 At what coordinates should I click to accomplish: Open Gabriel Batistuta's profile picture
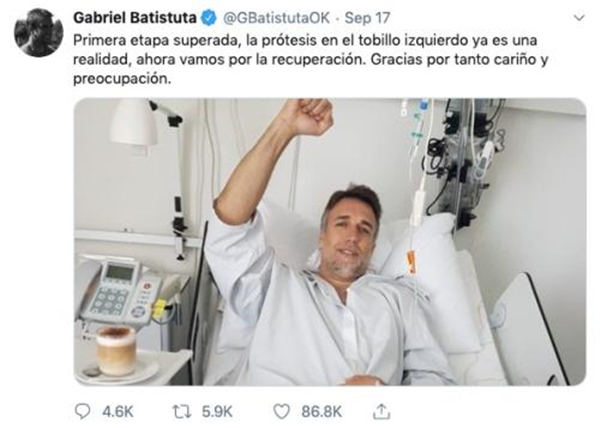tap(39, 33)
